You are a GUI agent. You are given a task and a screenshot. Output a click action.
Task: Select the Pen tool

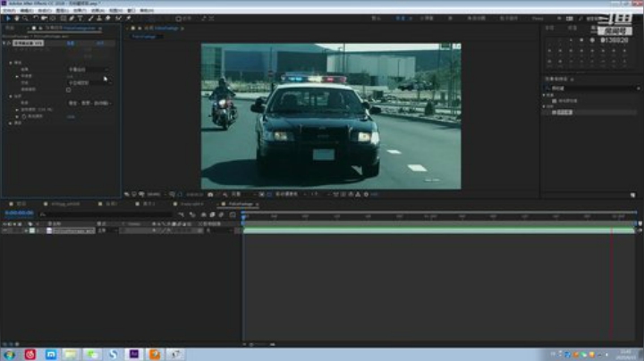point(72,19)
